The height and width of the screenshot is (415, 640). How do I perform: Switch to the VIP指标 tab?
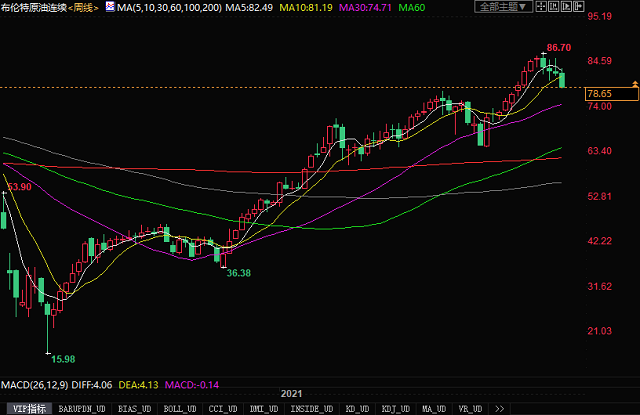pos(27,409)
